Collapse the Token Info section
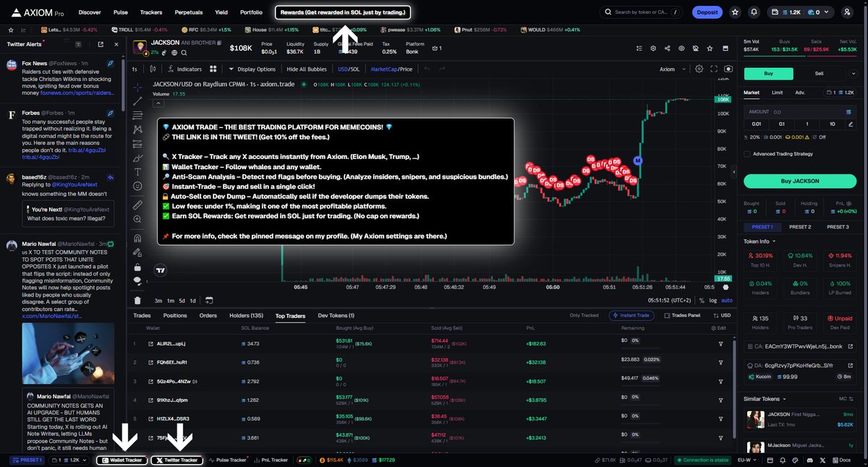Screen dimensions: 868x467 759,241
